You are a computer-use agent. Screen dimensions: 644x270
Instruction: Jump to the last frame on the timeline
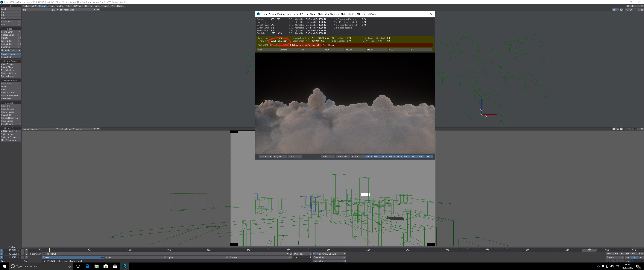pos(641,254)
